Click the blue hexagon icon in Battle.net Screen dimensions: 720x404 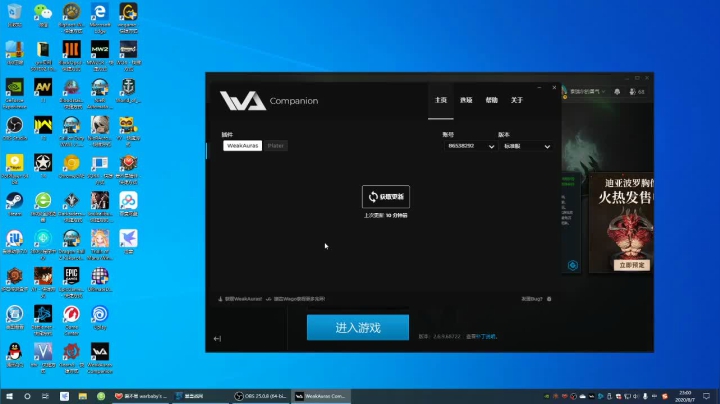tap(573, 265)
